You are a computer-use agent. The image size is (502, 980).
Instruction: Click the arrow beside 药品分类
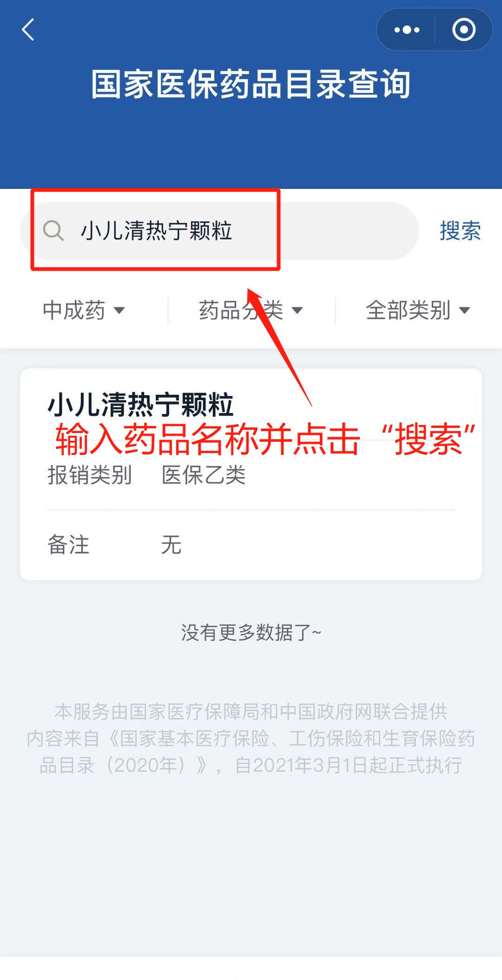297,310
